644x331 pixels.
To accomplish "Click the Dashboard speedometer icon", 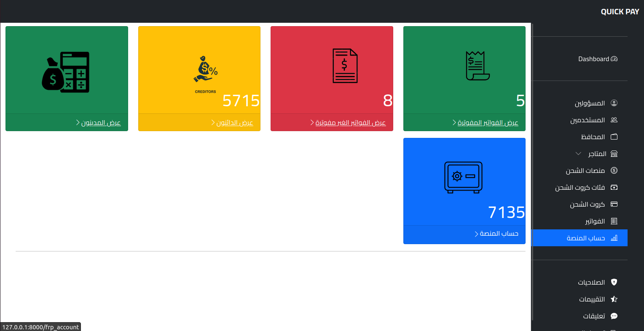I will tap(614, 59).
